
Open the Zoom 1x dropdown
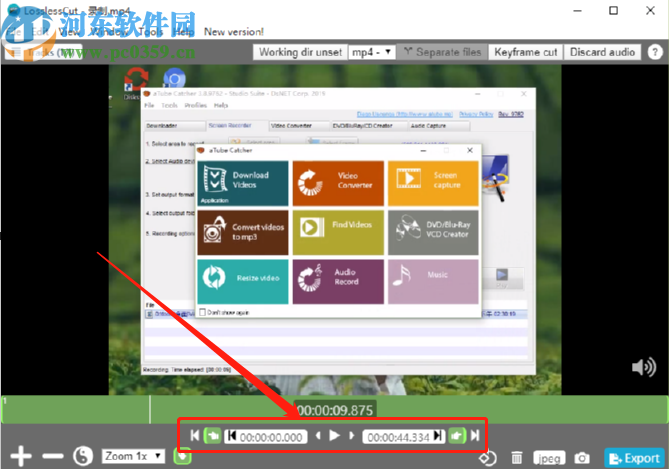click(133, 456)
